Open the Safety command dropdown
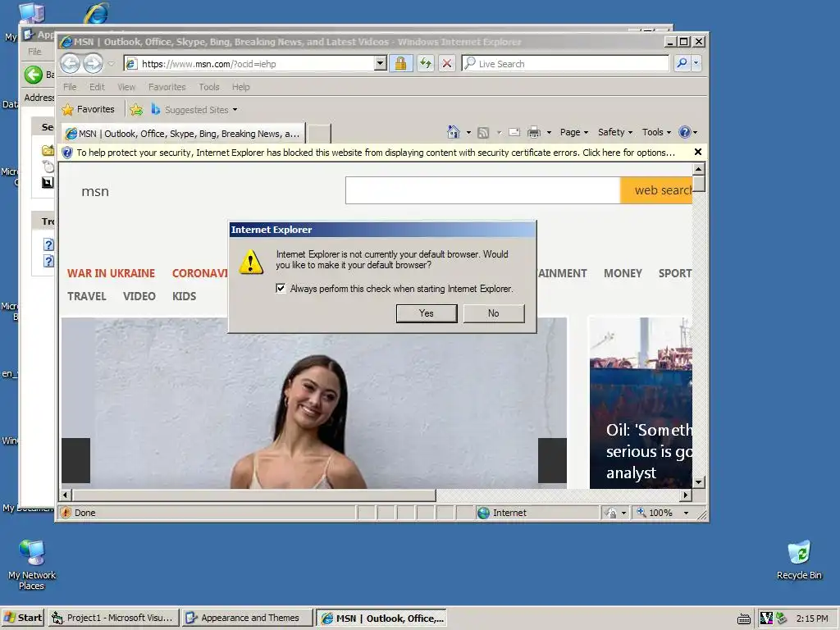 614,132
